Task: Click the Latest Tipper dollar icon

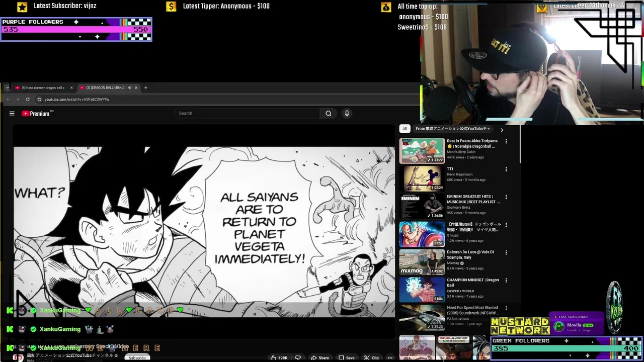Action: tap(171, 7)
